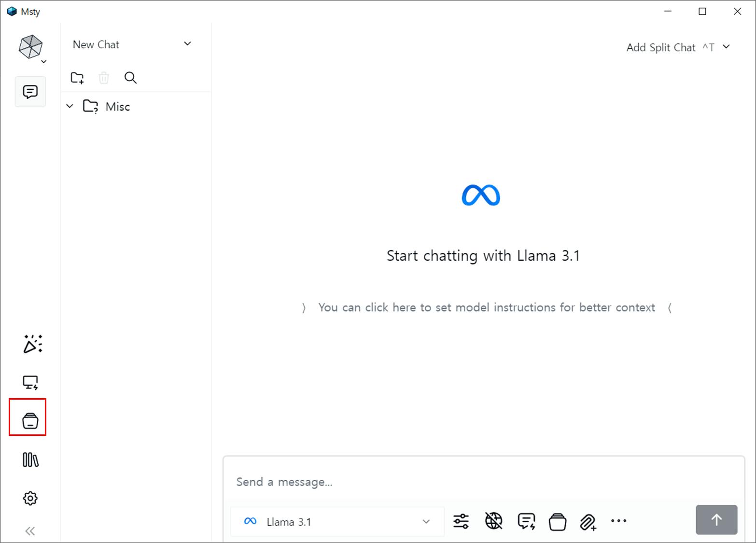Viewport: 756px width, 543px height.
Task: Click the set model instructions link
Action: [486, 307]
